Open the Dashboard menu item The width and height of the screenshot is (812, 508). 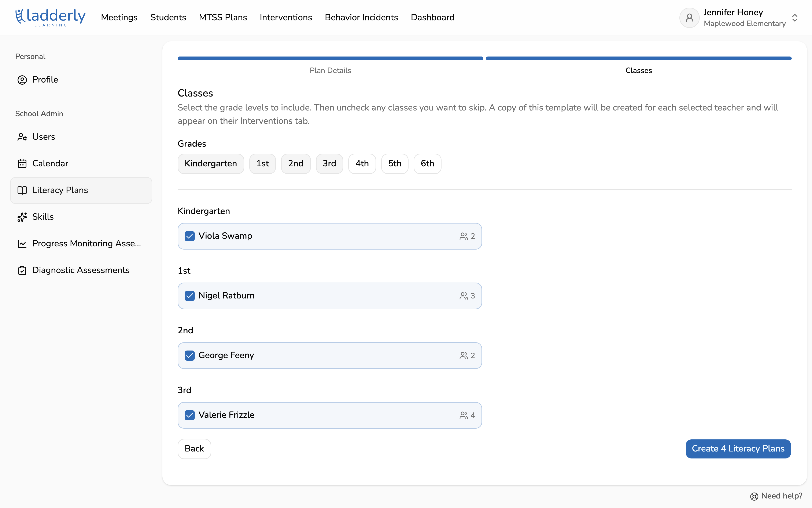(432, 18)
